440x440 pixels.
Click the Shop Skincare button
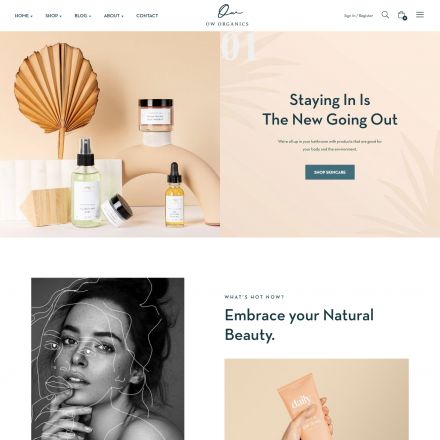click(330, 172)
